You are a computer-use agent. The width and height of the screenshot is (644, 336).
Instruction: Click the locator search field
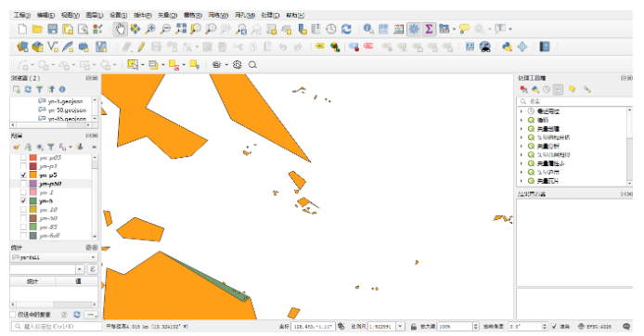[x=57, y=327]
